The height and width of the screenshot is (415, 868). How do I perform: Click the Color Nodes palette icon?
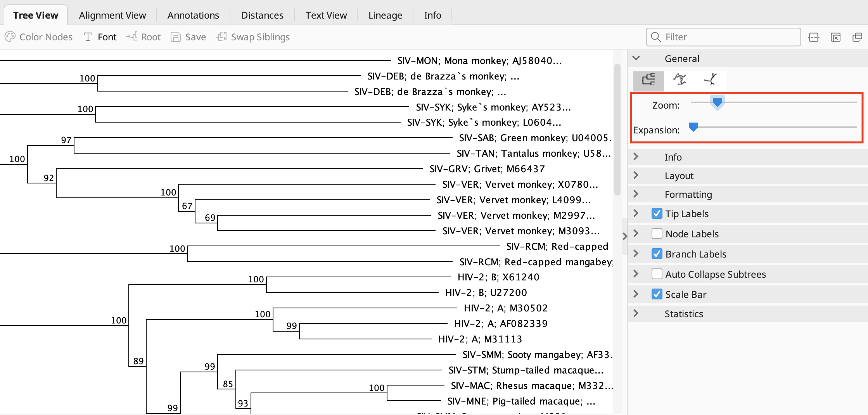pyautogui.click(x=10, y=37)
